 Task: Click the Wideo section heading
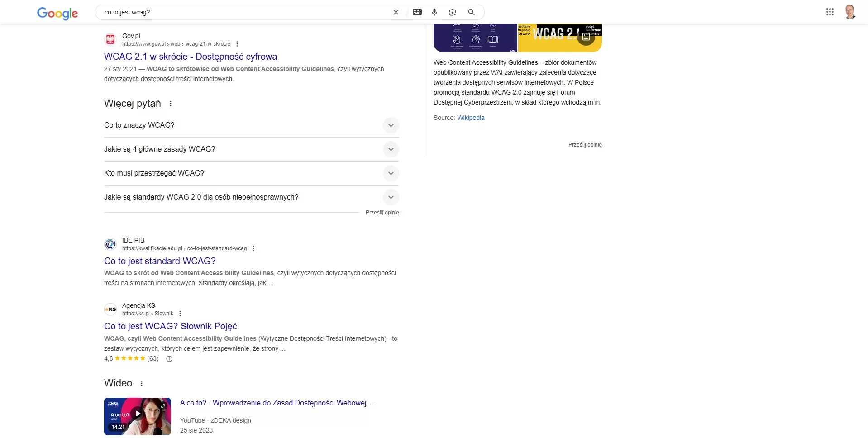coord(118,383)
